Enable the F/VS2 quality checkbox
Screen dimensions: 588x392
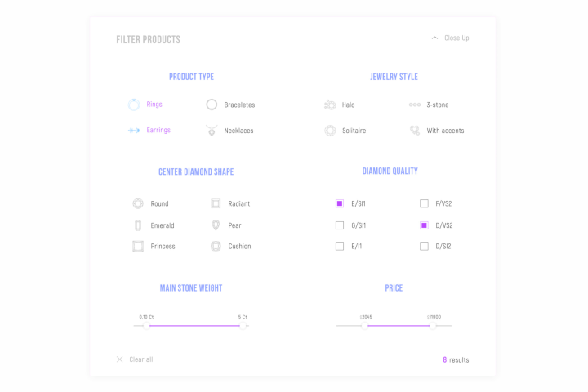424,203
